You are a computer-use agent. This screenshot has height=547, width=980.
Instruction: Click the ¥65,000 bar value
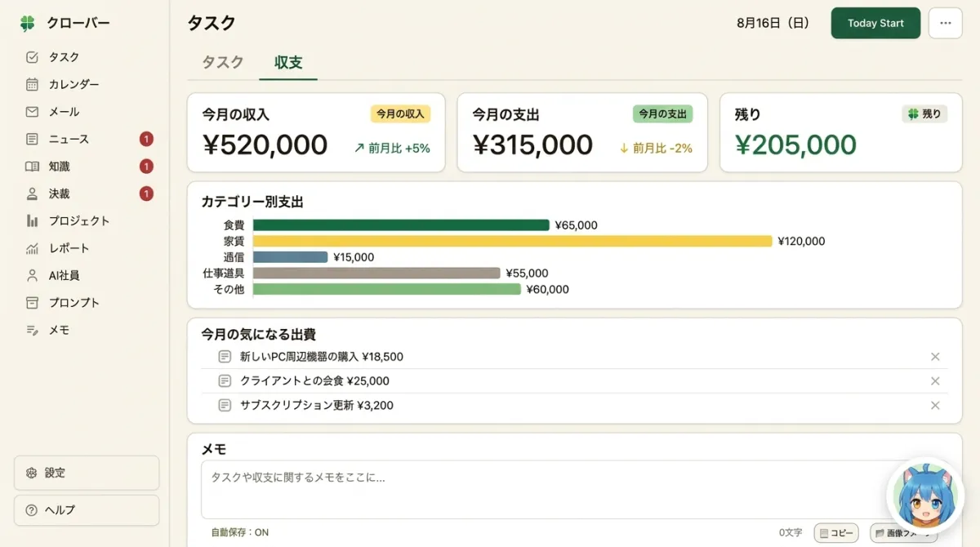576,225
